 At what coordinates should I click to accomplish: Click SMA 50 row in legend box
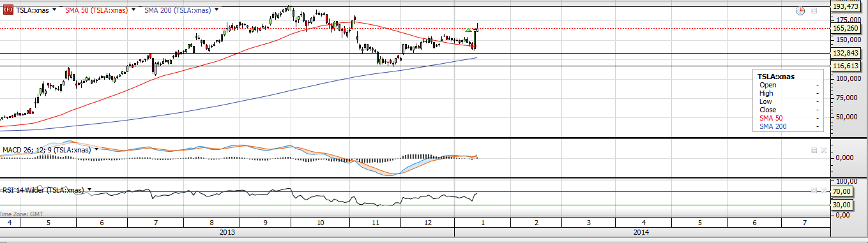point(789,118)
